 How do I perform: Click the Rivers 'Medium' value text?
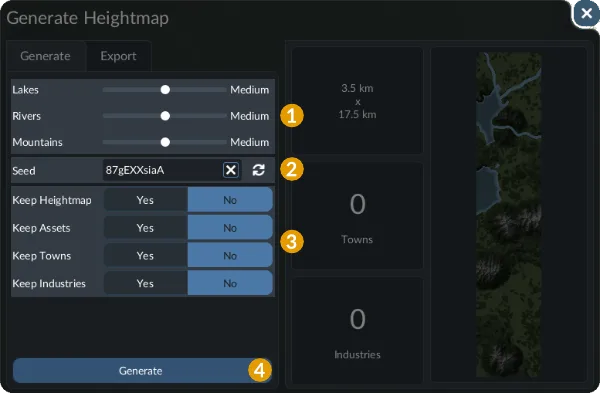[x=249, y=116]
